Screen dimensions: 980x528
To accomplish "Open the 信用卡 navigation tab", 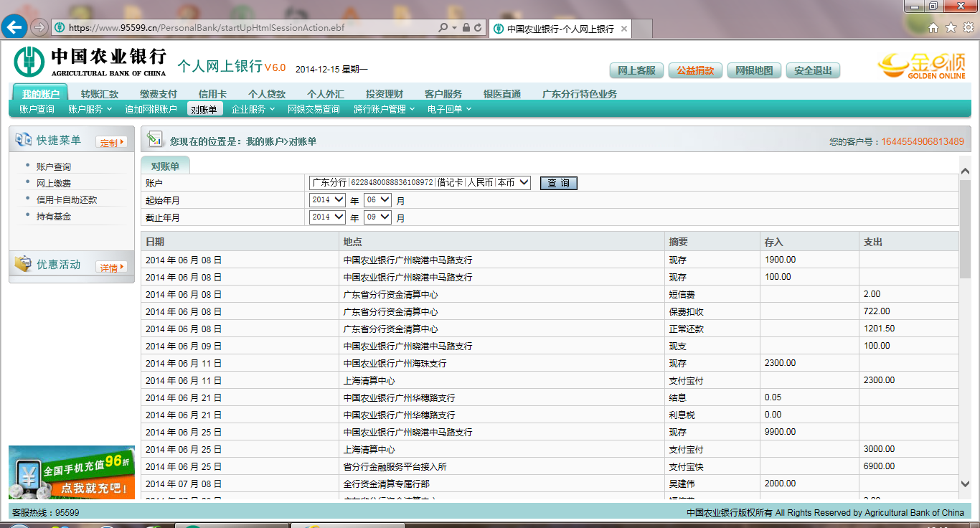I will point(212,94).
